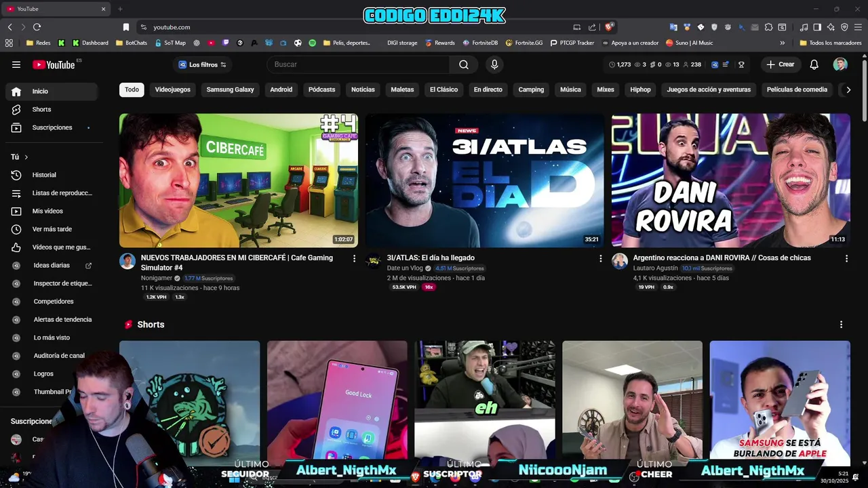
Task: Open options for the Cibercafé video
Action: click(x=354, y=258)
